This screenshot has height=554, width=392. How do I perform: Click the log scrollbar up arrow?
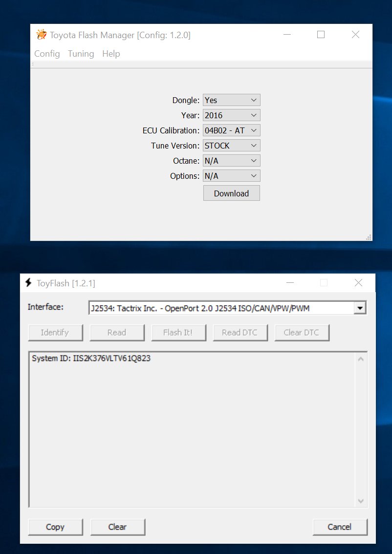[x=361, y=359]
